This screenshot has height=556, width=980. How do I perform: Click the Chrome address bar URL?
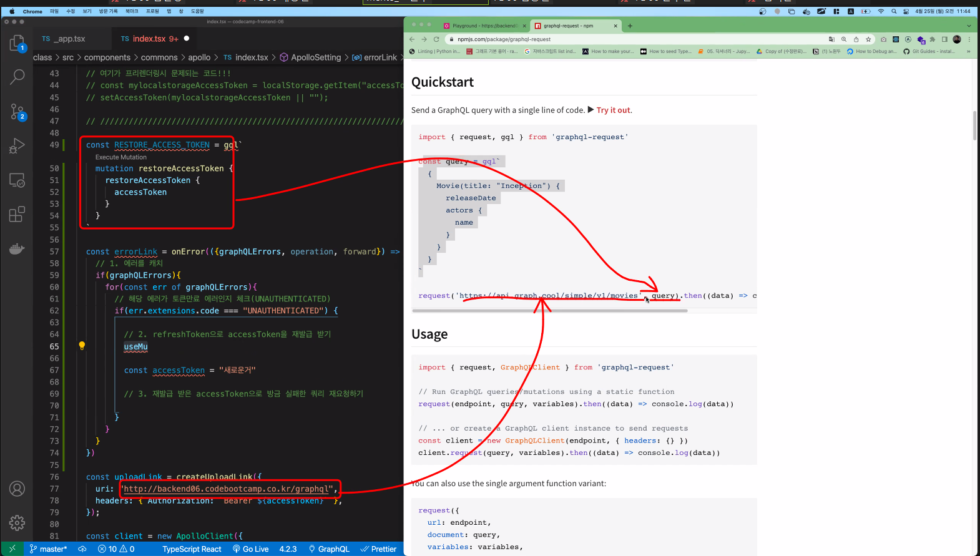pos(504,39)
